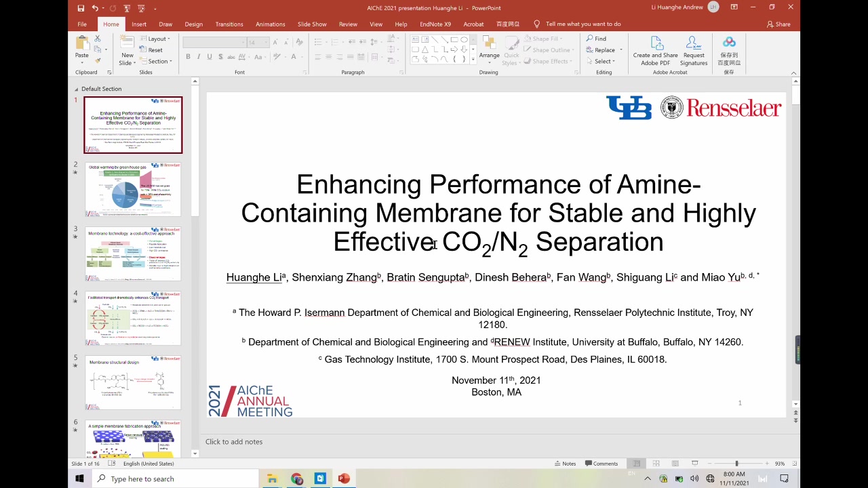Click the Undo arrow in the quick access toolbar
The width and height of the screenshot is (868, 488).
click(95, 8)
